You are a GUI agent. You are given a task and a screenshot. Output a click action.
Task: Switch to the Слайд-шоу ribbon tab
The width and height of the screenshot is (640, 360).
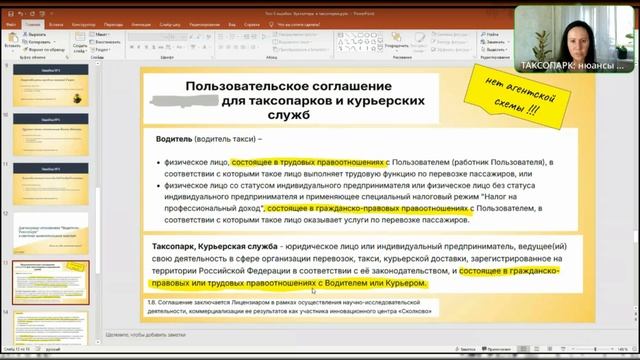tap(170, 25)
